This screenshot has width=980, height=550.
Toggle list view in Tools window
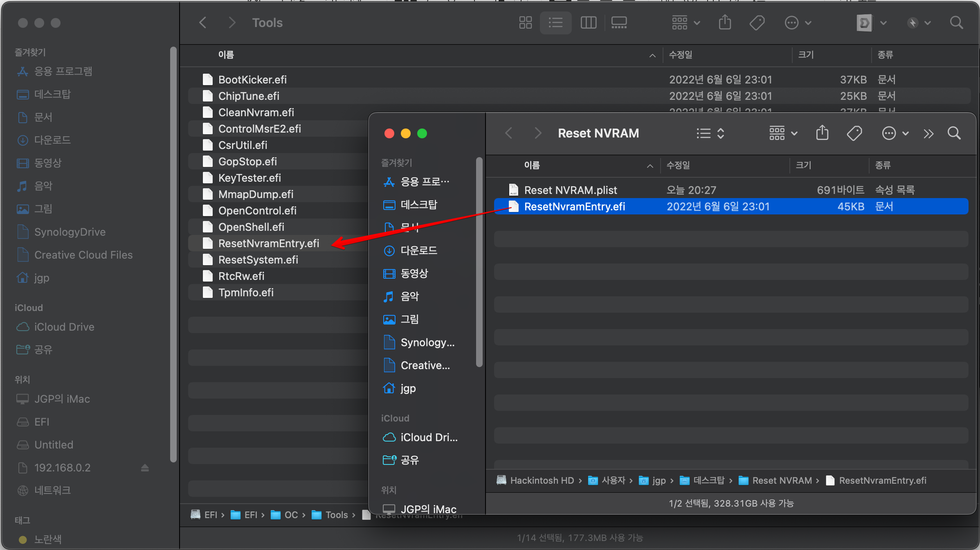pyautogui.click(x=555, y=23)
